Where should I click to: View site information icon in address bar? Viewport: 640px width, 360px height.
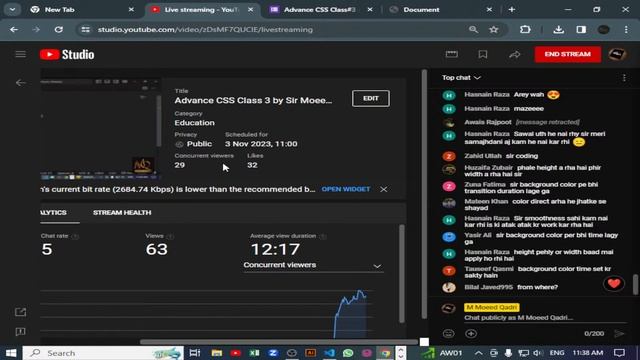(85, 29)
